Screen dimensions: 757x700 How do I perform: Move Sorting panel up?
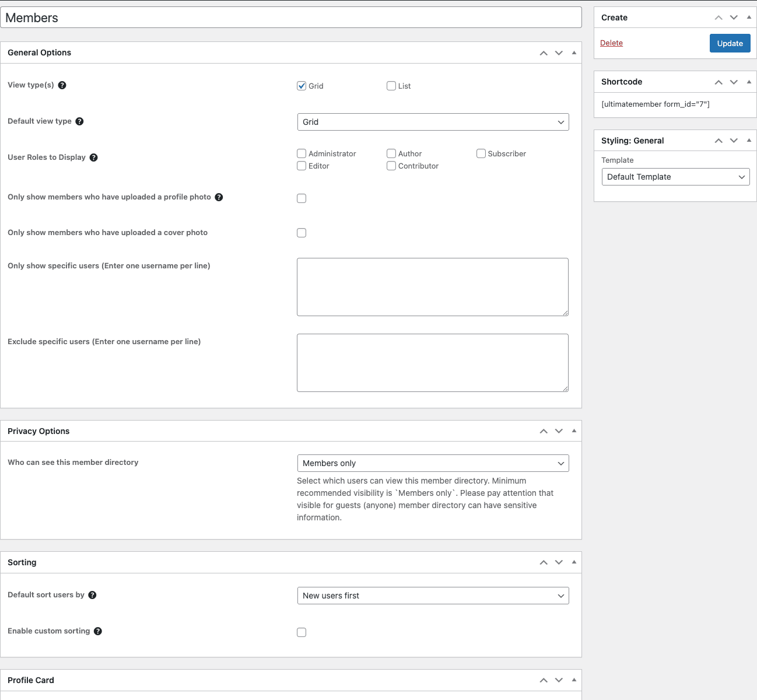(544, 562)
